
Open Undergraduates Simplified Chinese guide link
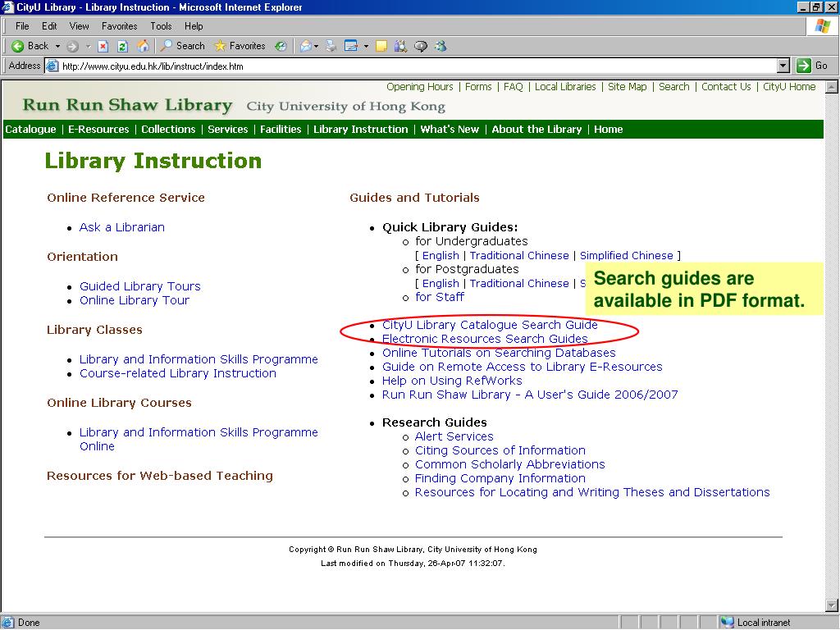click(x=626, y=256)
